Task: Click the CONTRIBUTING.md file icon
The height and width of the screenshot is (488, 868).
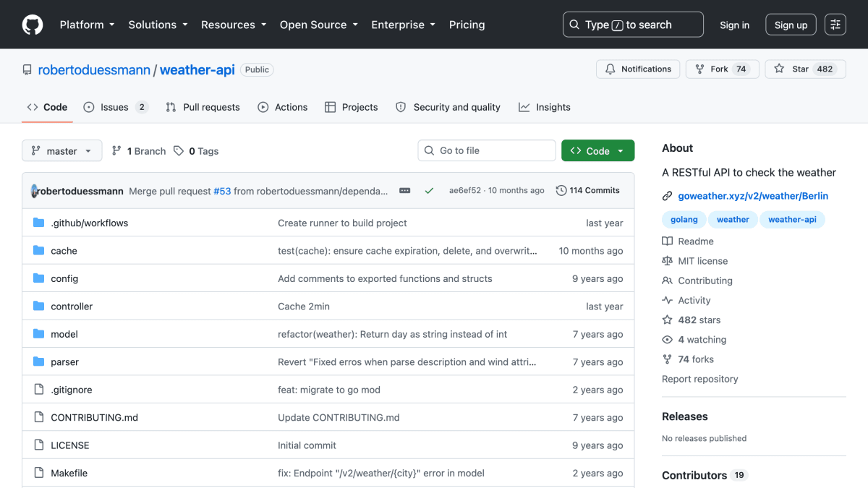Action: click(39, 418)
